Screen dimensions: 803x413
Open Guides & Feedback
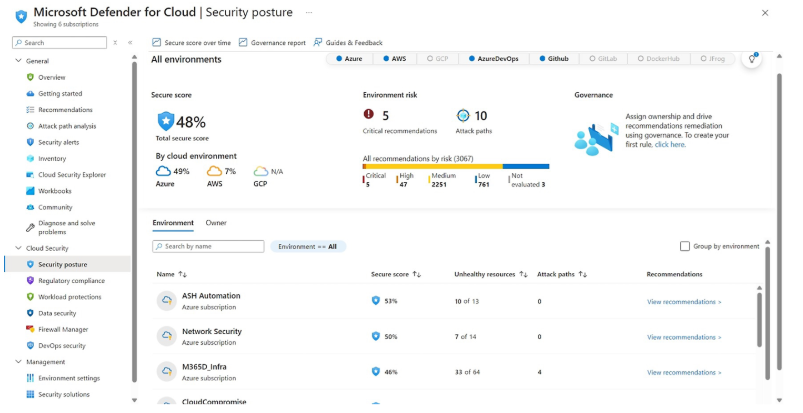(x=348, y=43)
